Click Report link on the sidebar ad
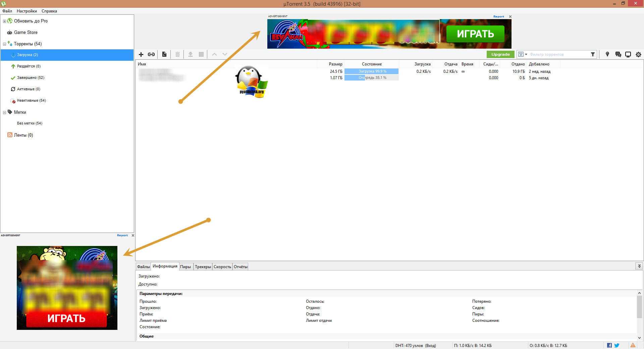 point(122,235)
